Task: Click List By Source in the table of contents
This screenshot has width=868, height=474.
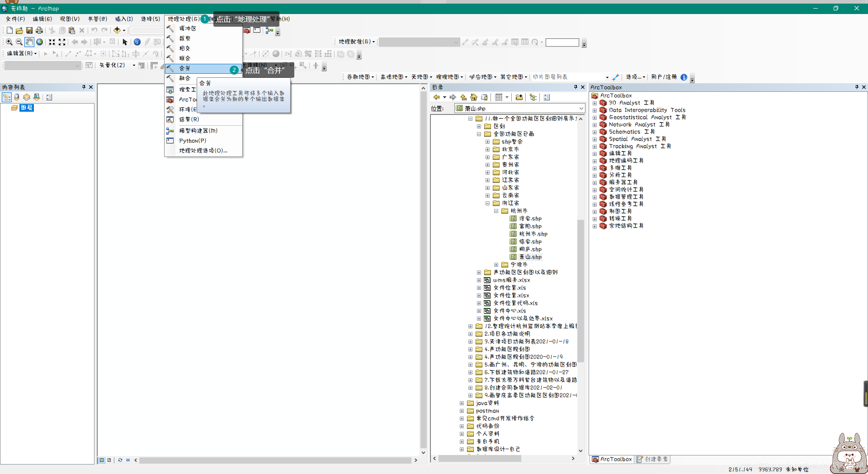Action: pos(17,97)
